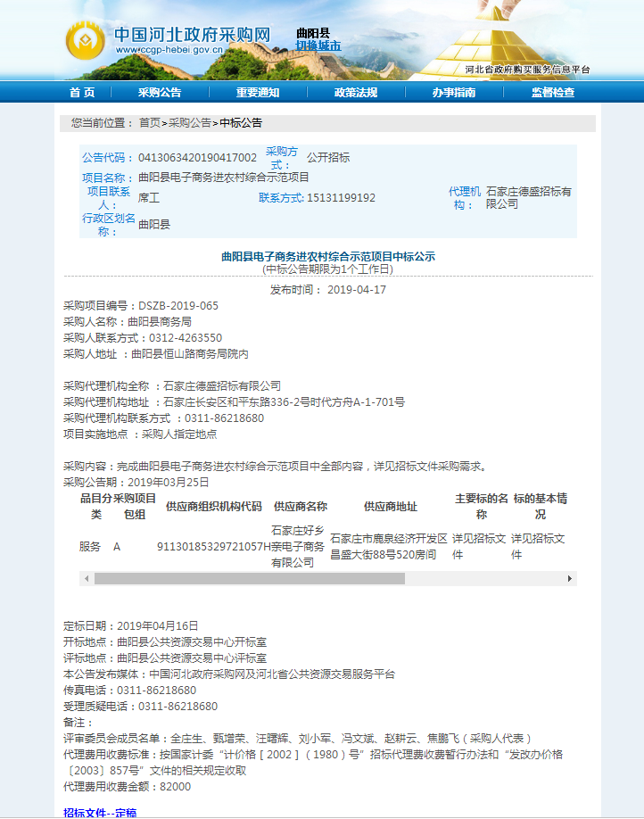
Task: Click the government procurement site logo icon
Action: 85,39
